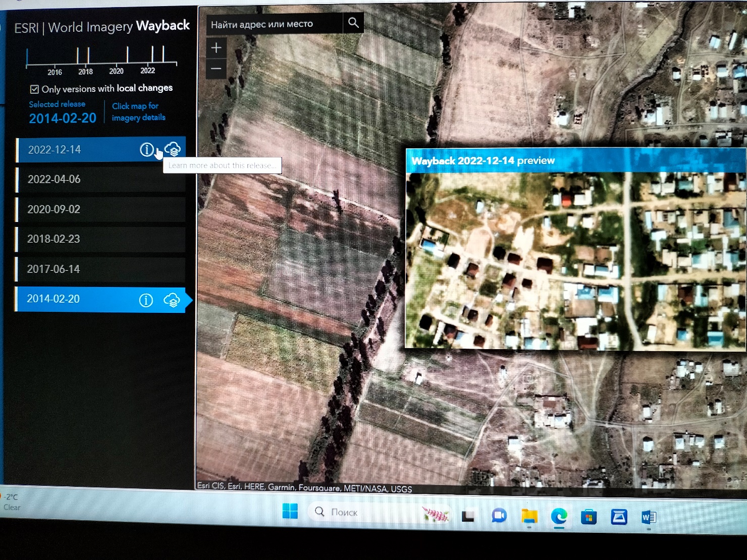747x560 pixels.
Task: Zoom in the map with the plus button
Action: coord(216,48)
